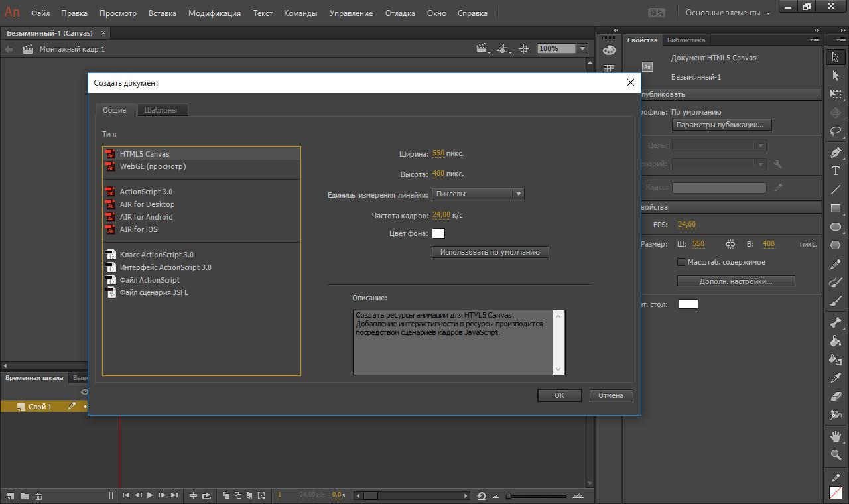
Task: Open the Properties panel options menu
Action: coord(815,40)
